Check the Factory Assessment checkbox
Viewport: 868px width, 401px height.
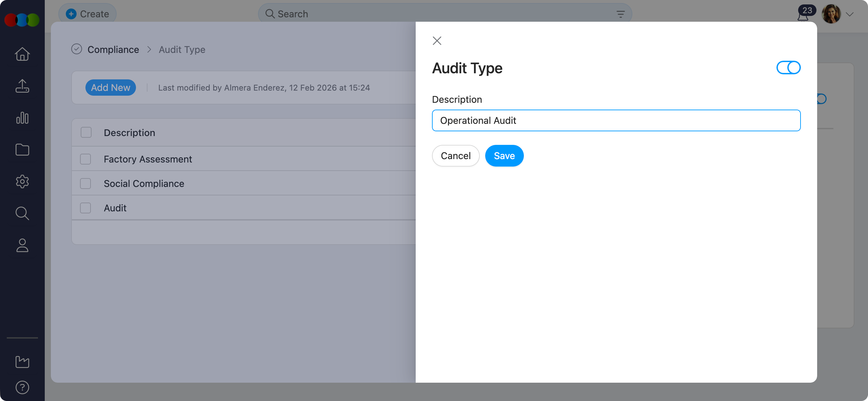85,159
